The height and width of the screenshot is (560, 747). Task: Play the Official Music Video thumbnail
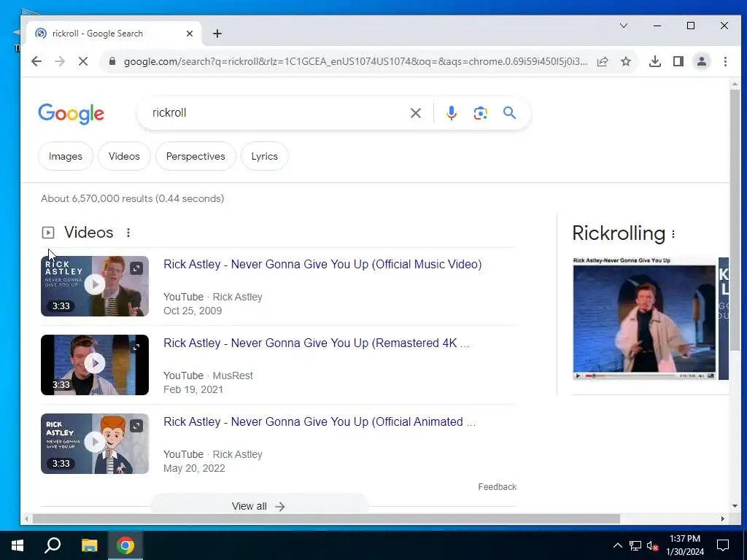(x=95, y=285)
